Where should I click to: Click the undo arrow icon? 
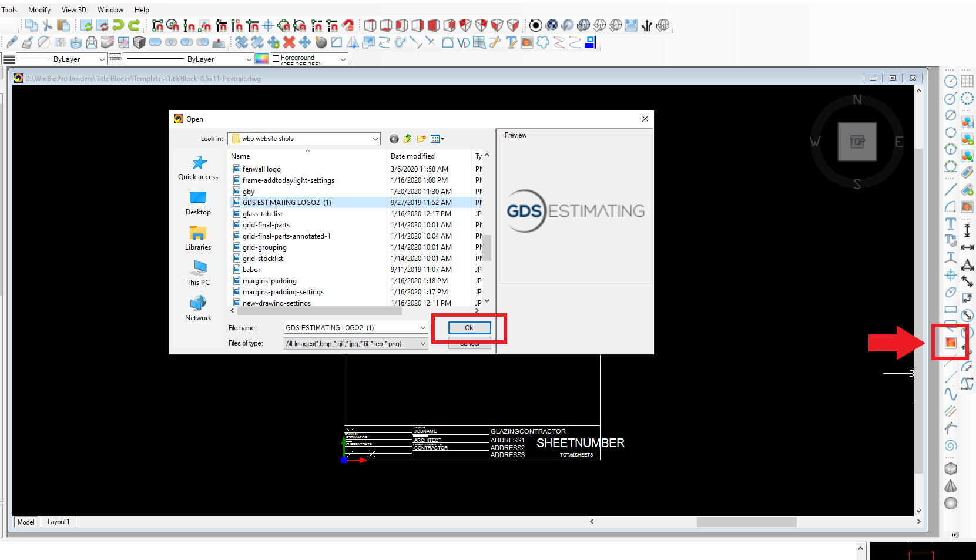click(118, 25)
